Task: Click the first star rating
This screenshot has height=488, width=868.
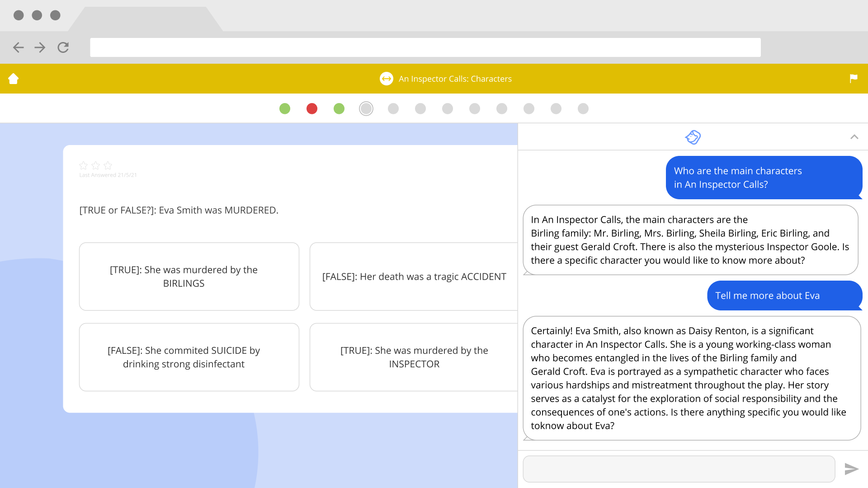Action: [84, 165]
